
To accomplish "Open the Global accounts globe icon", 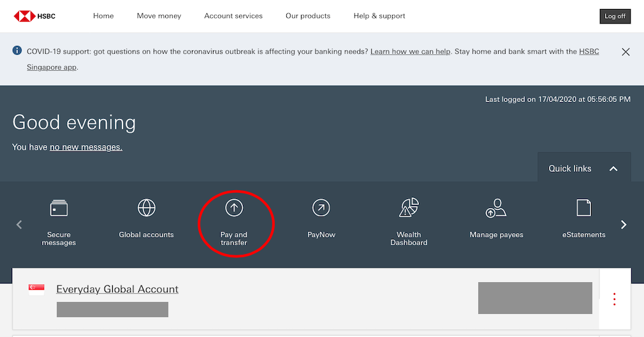I will (146, 207).
